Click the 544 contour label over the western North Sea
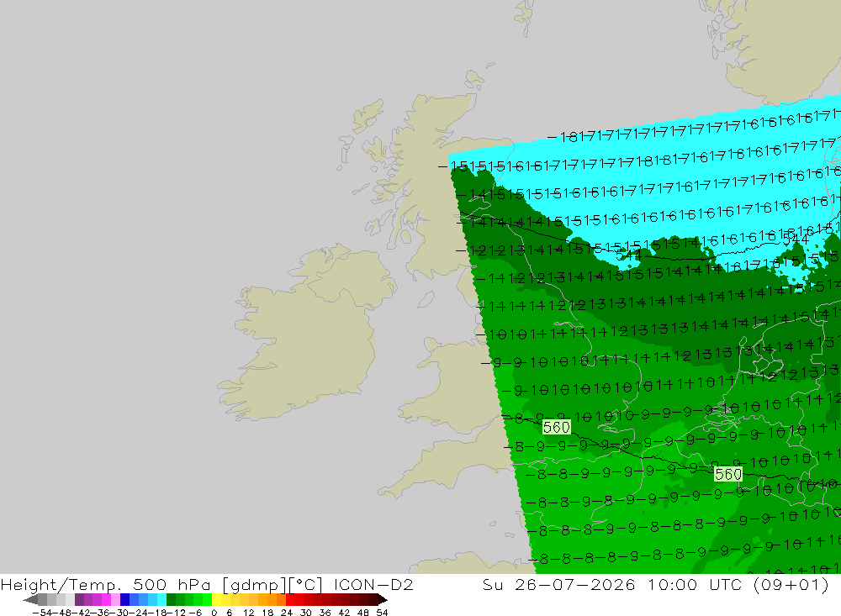This screenshot has width=841, height=616. [628, 255]
